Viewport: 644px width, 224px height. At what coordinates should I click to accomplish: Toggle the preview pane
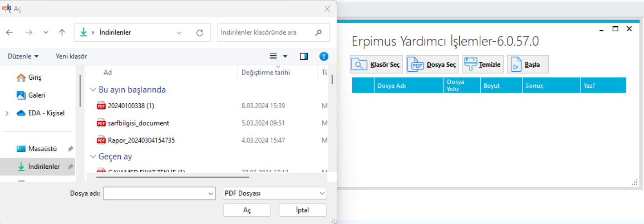tap(304, 56)
